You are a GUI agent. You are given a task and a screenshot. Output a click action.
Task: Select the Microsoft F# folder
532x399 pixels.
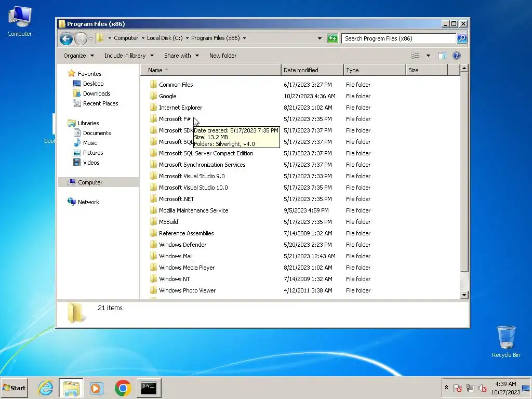175,119
